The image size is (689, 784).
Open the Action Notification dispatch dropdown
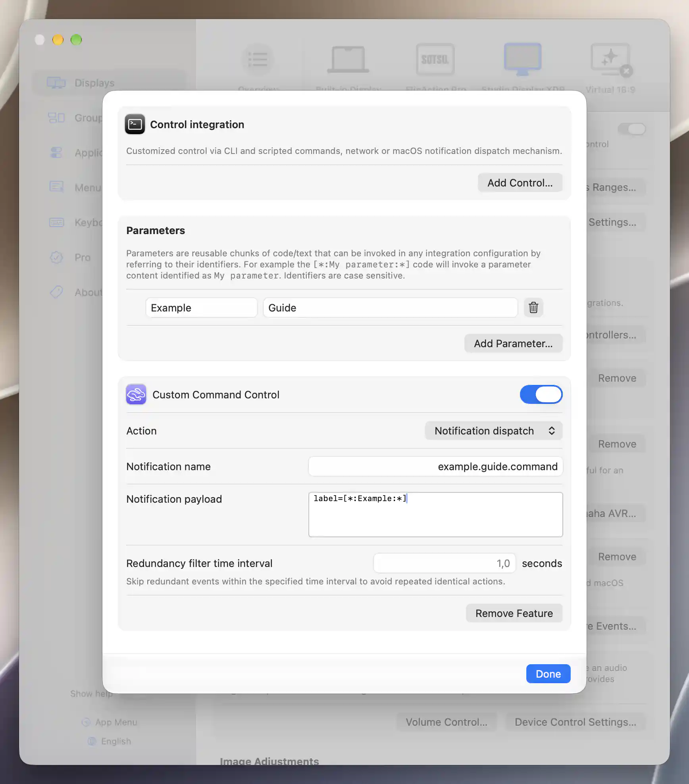pos(494,430)
